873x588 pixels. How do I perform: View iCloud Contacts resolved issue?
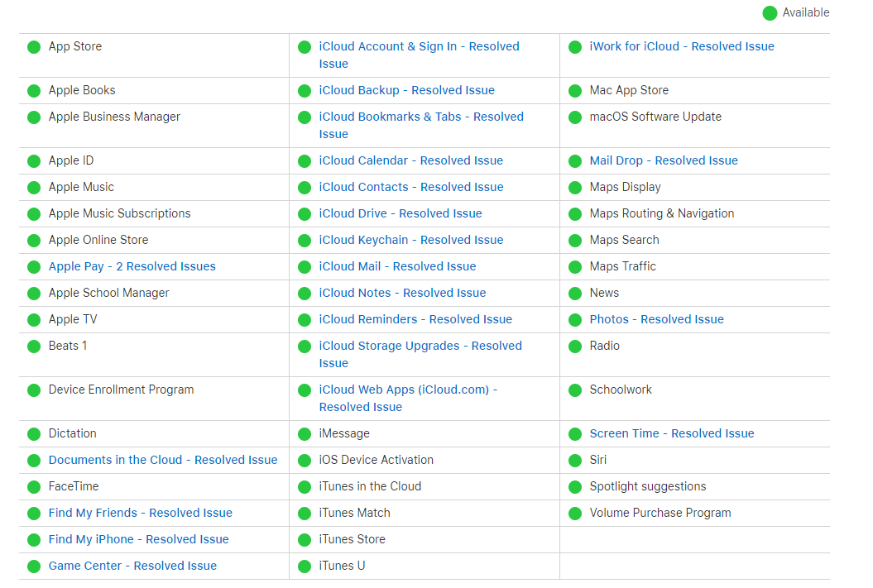[x=411, y=188]
